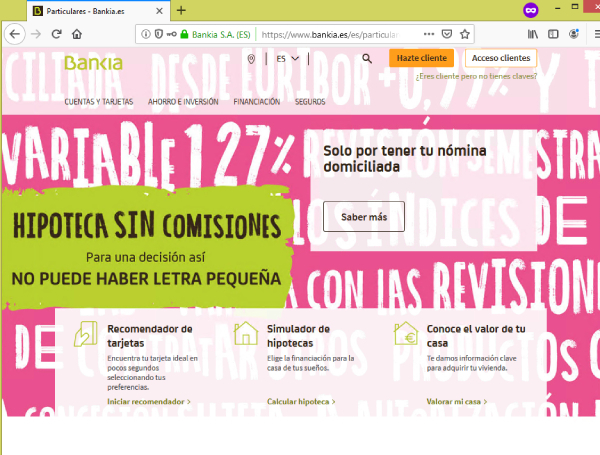Click the browser back arrow button

point(13,33)
